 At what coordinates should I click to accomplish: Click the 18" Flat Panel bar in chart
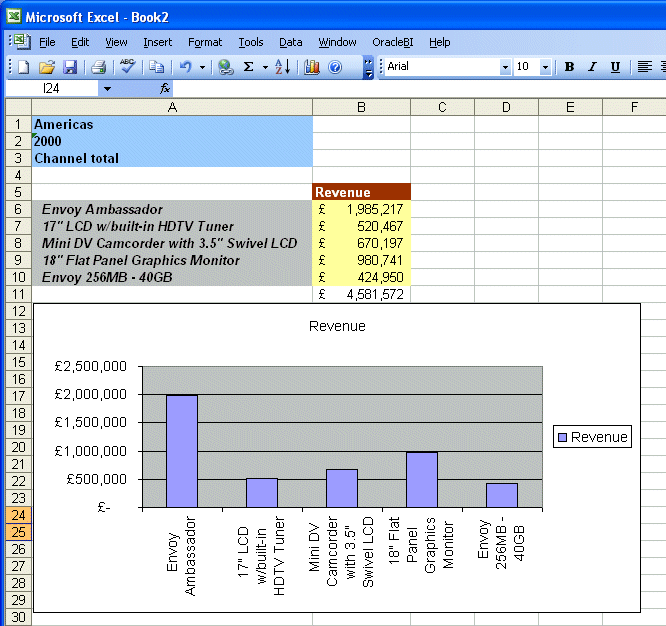(422, 480)
